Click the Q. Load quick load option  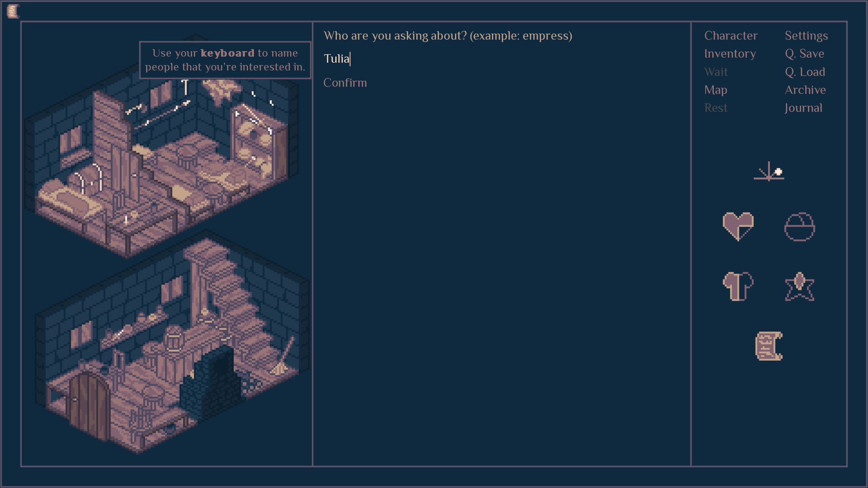click(x=805, y=72)
